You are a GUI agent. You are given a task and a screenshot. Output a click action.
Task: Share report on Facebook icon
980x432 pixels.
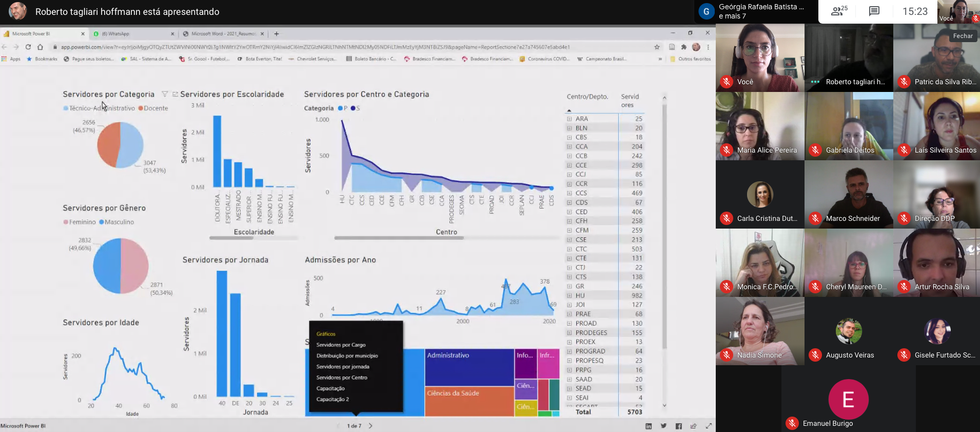pos(679,426)
